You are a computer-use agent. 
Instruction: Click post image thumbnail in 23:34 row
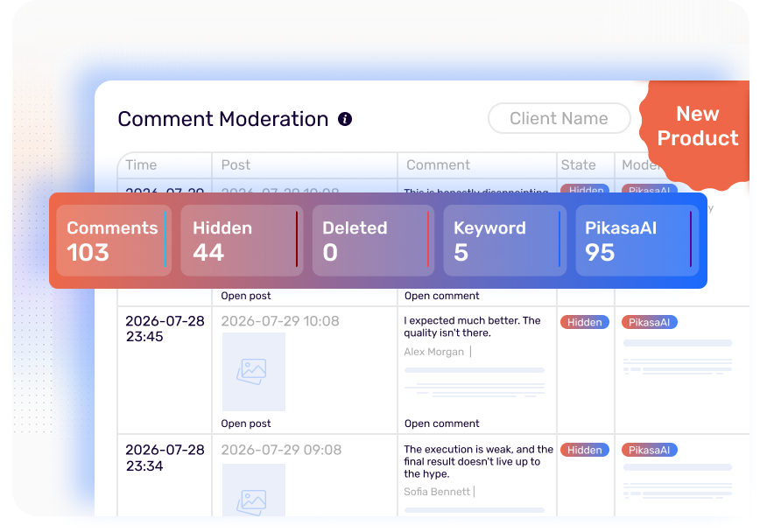[x=254, y=490]
